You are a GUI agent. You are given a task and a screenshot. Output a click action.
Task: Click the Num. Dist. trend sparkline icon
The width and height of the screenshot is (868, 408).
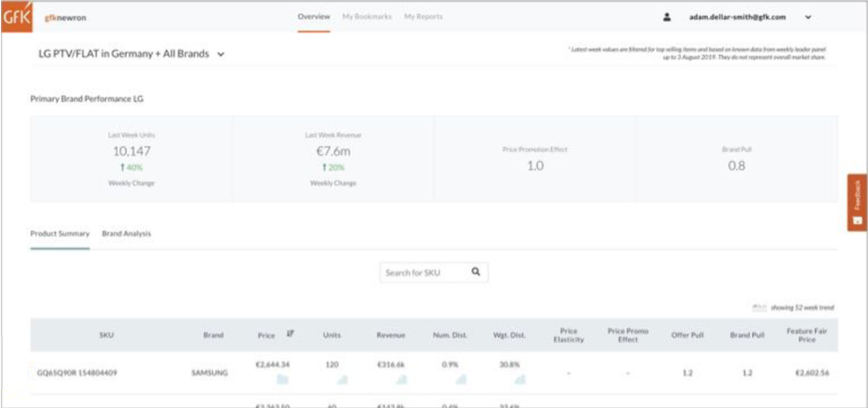(460, 379)
